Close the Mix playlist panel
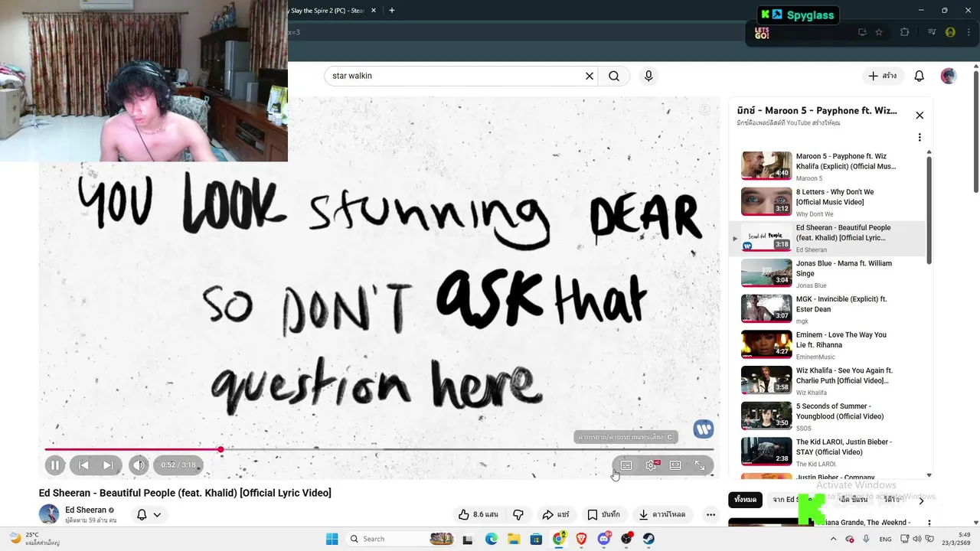 tap(920, 116)
